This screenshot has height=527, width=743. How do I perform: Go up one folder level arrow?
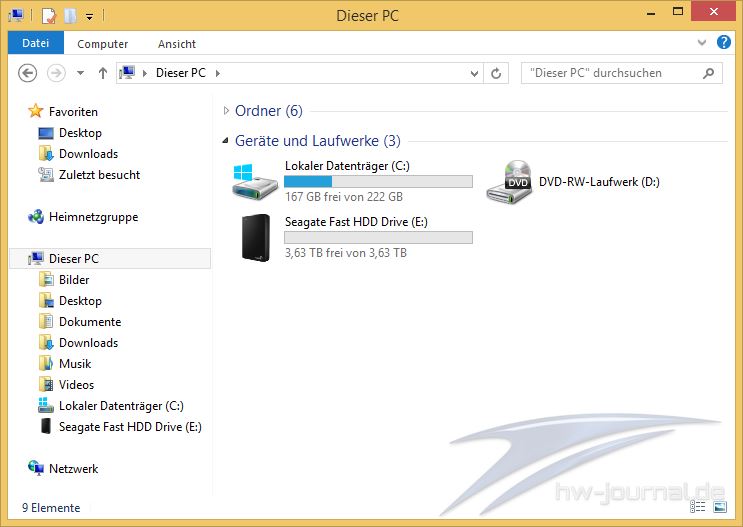pyautogui.click(x=102, y=73)
